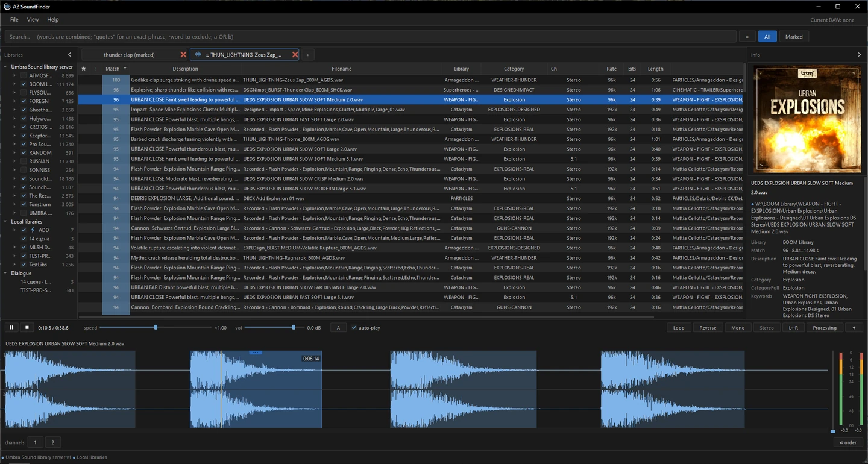
Task: Select channel 2 button
Action: click(52, 442)
